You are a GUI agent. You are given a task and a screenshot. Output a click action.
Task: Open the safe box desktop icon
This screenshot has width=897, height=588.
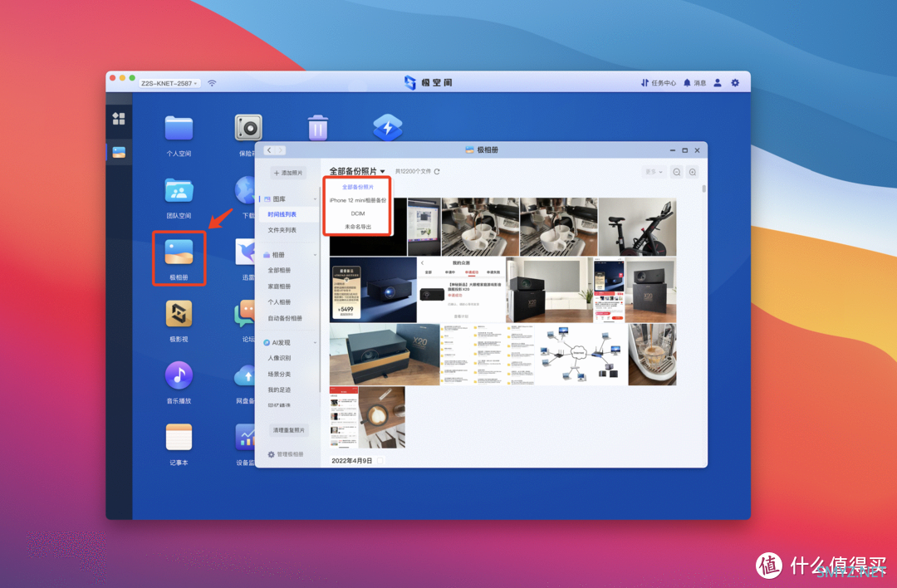(248, 128)
